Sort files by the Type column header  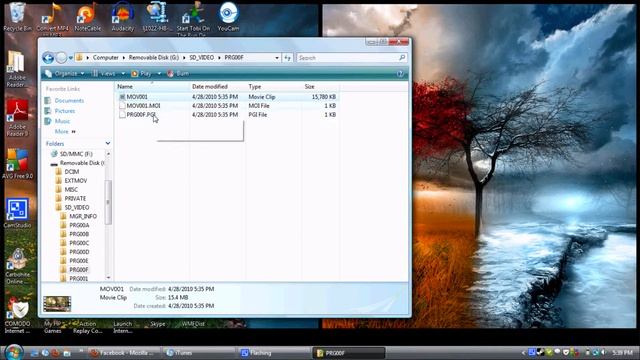click(x=273, y=87)
